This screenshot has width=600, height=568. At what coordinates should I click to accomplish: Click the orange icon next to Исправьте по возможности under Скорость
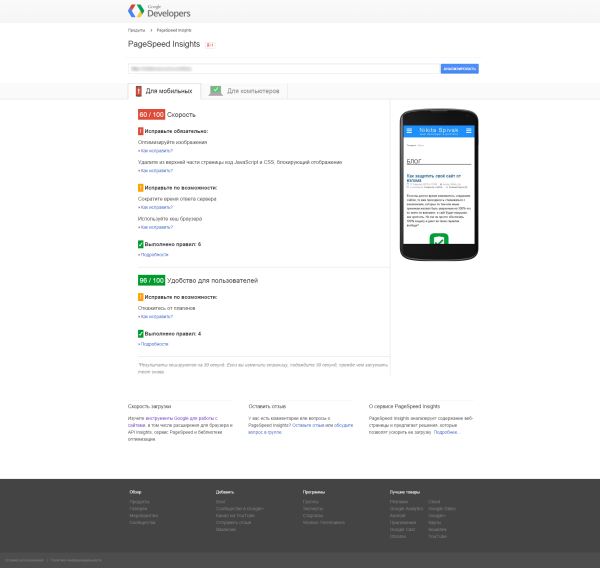[x=140, y=188]
